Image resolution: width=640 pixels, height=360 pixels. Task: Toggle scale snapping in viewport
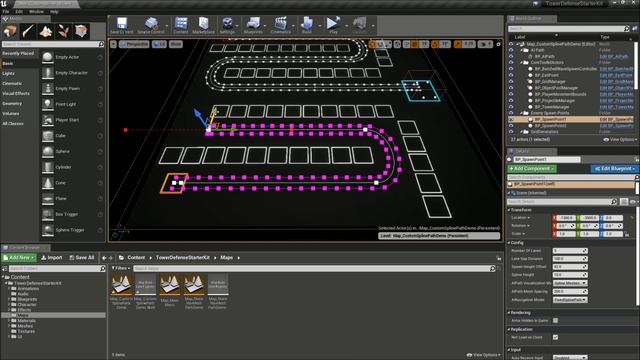pyautogui.click(x=458, y=44)
